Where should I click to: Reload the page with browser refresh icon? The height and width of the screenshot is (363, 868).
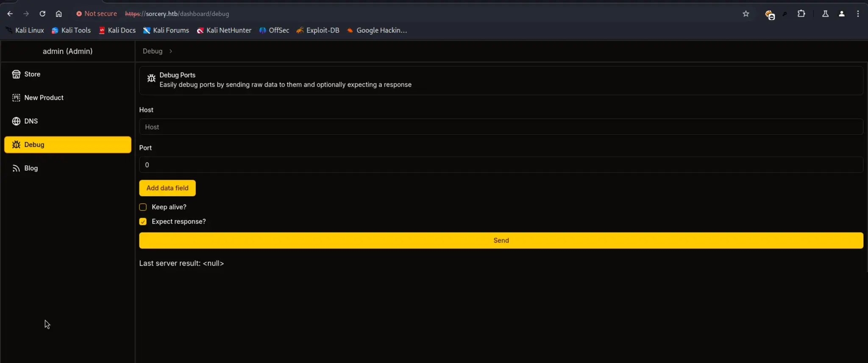pyautogui.click(x=42, y=14)
